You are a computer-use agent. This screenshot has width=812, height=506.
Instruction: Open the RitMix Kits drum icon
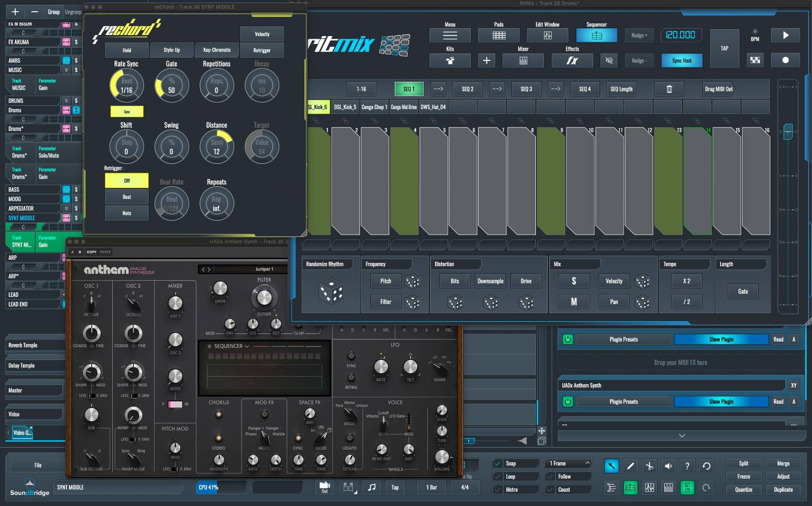coord(450,60)
